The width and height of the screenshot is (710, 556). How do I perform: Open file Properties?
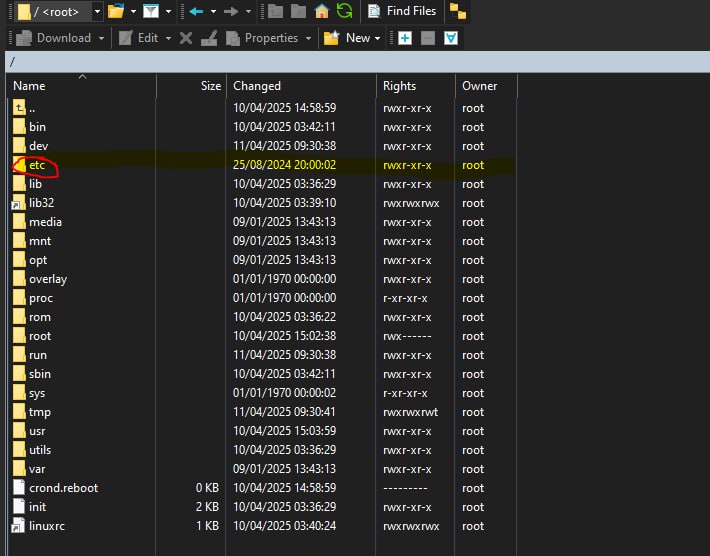262,38
